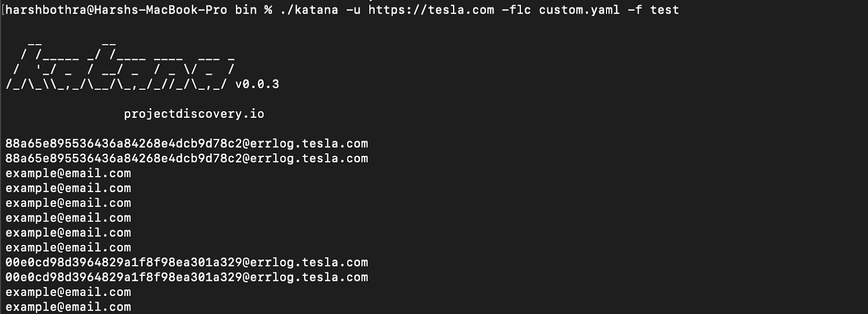Click the https://tesla.com URL in the command
Screen dimensions: 868x314
(x=431, y=10)
